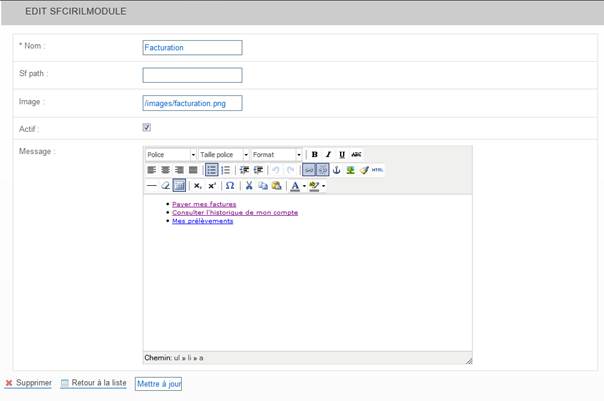Open HTML source editor
Screen dimensions: 604x401
pos(377,170)
